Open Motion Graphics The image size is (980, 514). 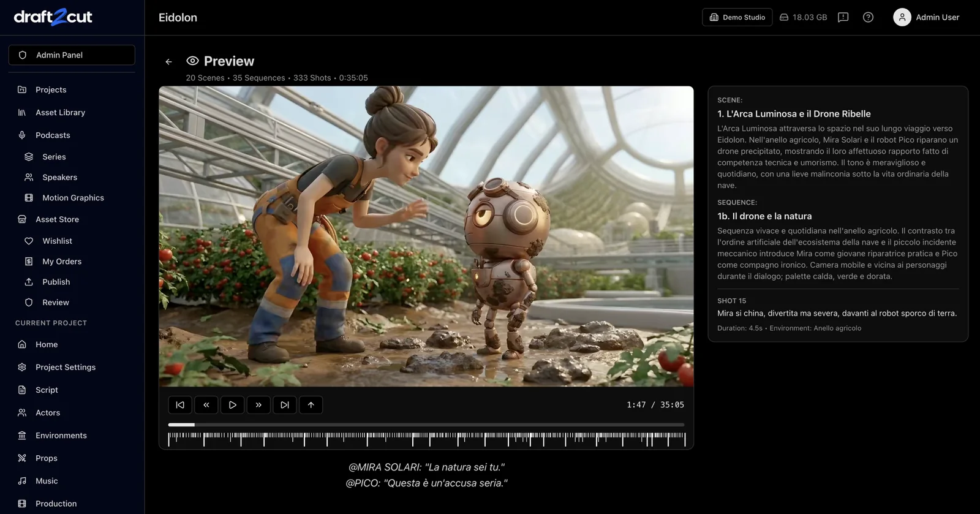click(72, 198)
